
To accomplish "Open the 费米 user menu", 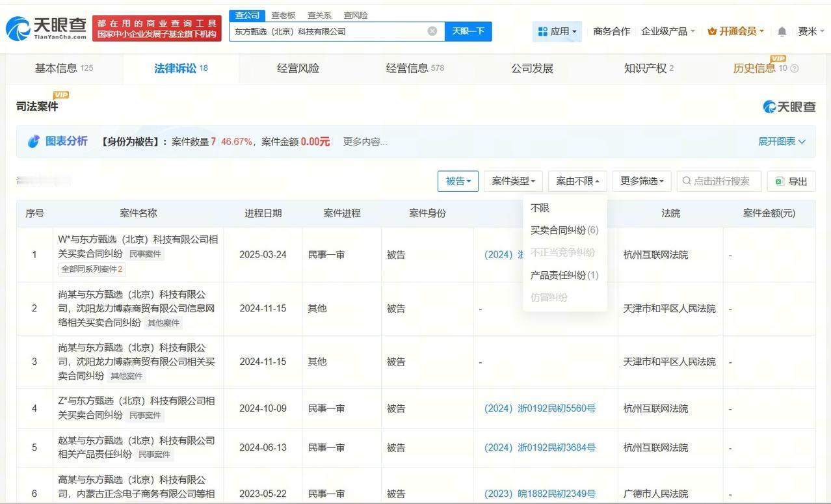I will pyautogui.click(x=811, y=31).
